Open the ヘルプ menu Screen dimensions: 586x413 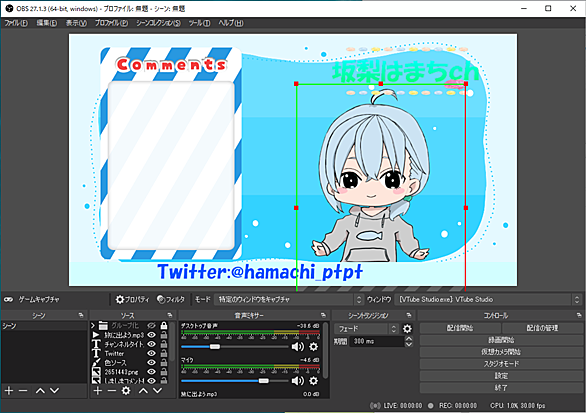tap(231, 23)
